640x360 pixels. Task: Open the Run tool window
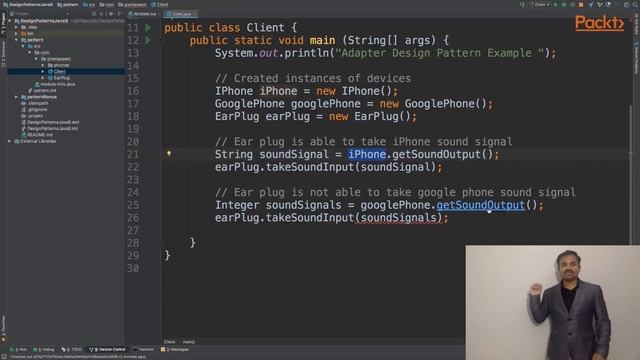[x=18, y=349]
